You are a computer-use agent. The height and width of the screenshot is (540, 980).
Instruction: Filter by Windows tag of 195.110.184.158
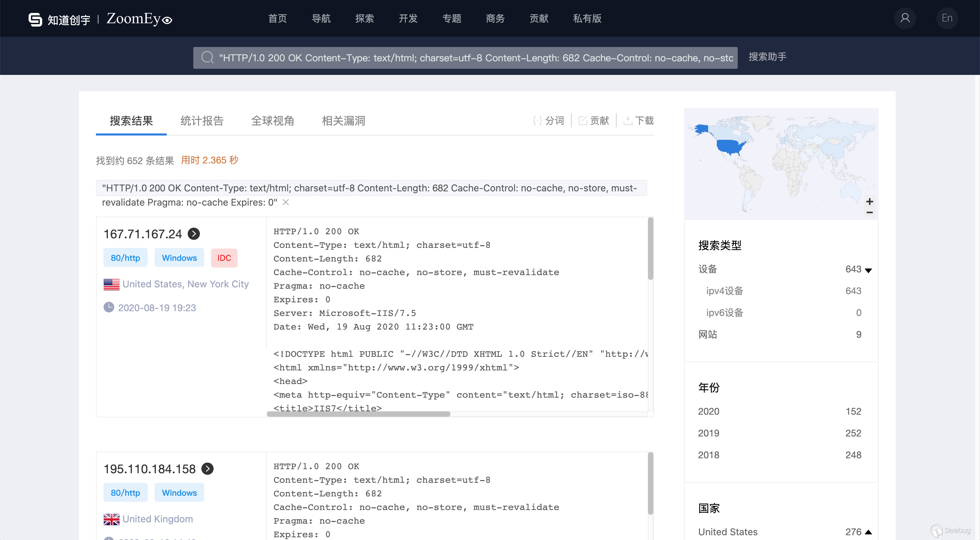coord(179,493)
